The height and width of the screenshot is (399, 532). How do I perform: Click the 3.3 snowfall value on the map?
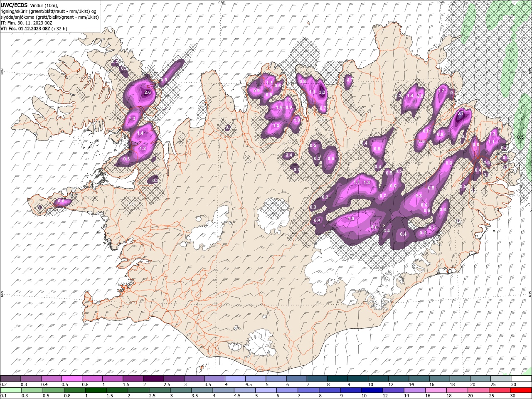coord(322,92)
